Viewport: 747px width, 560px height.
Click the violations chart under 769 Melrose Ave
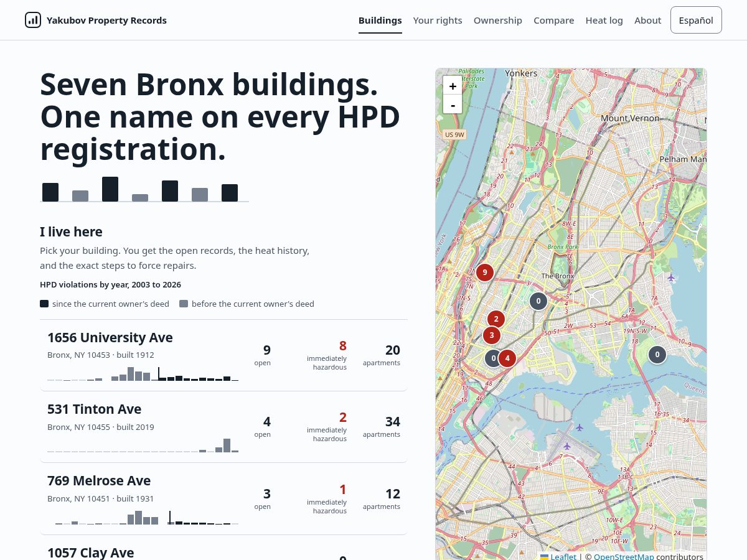point(143,518)
